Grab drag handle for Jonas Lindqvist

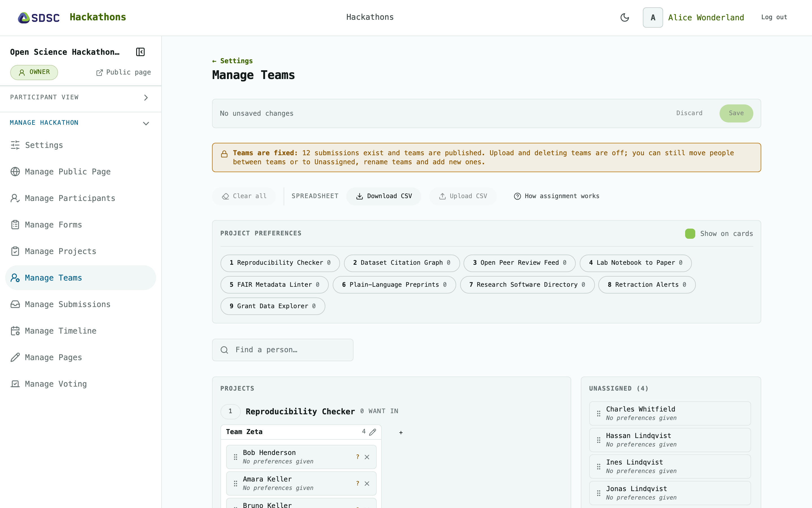click(x=598, y=493)
